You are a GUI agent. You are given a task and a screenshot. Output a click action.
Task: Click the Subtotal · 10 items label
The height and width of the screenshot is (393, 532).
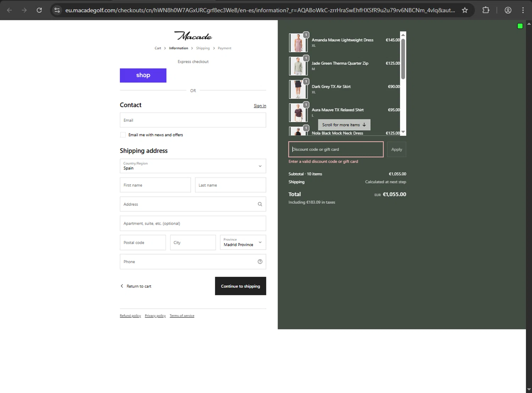305,174
